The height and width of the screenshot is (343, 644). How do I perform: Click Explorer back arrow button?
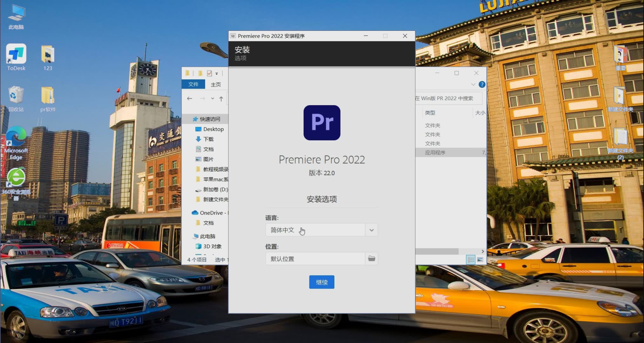(x=190, y=98)
